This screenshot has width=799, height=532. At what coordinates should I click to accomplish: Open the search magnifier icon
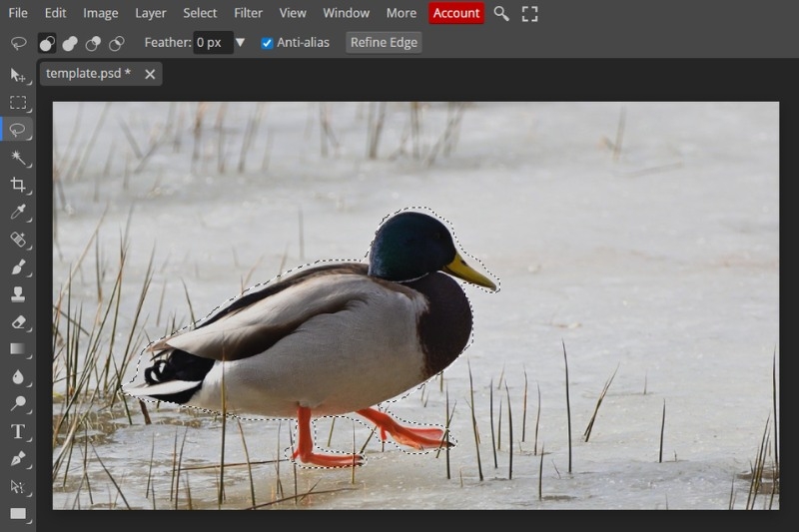(501, 14)
